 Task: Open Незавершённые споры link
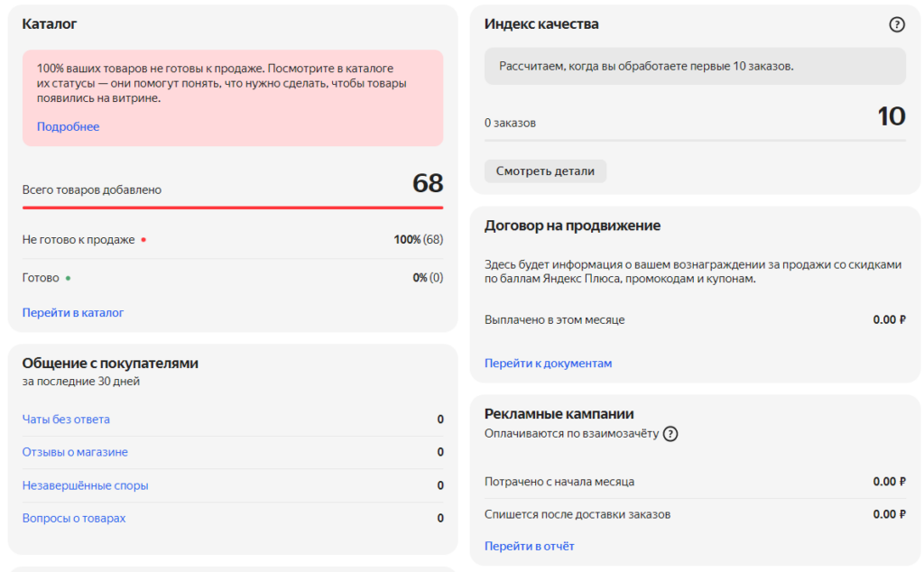tap(86, 485)
